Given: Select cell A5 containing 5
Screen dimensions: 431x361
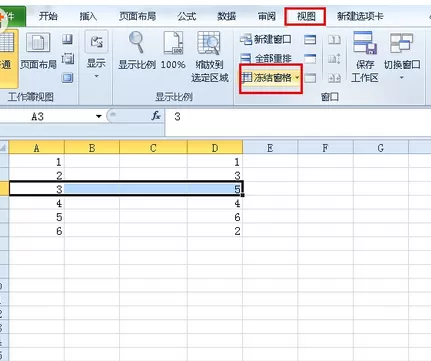Looking at the screenshot, I should pos(36,217).
